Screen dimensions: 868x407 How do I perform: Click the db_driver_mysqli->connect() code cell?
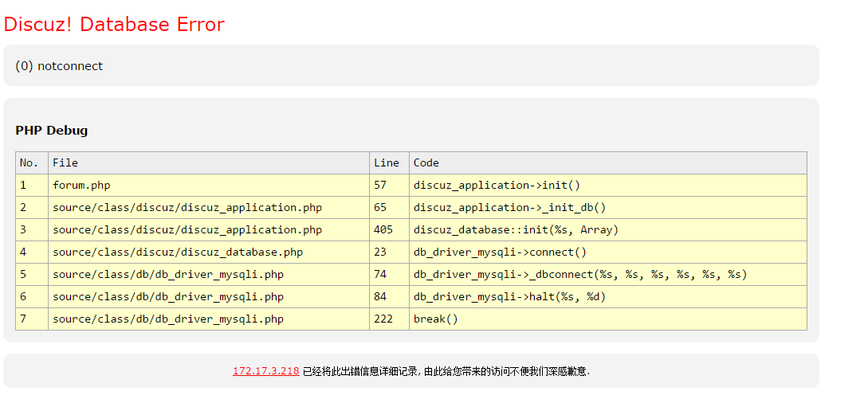[500, 252]
